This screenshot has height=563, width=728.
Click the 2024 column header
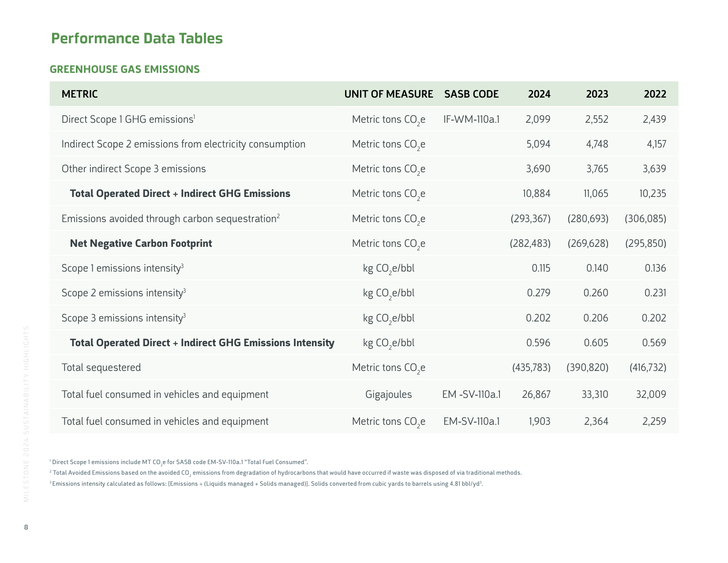(539, 94)
